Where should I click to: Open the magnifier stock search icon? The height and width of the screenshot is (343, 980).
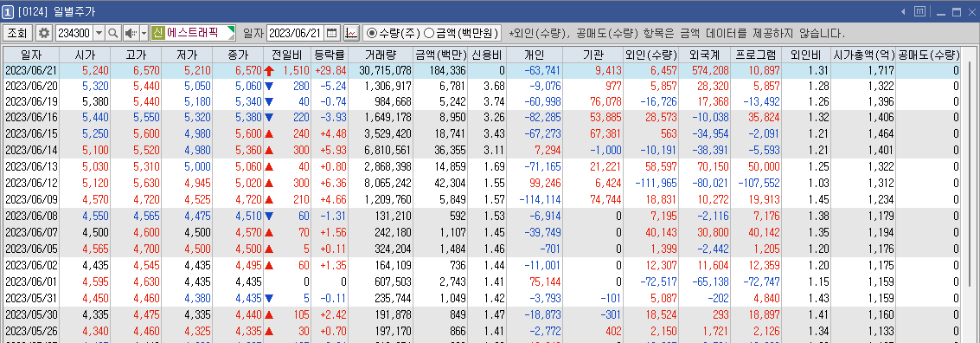[113, 33]
